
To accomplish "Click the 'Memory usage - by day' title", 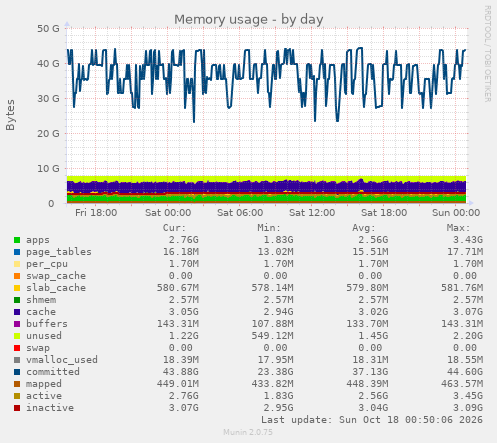I will (x=249, y=20).
